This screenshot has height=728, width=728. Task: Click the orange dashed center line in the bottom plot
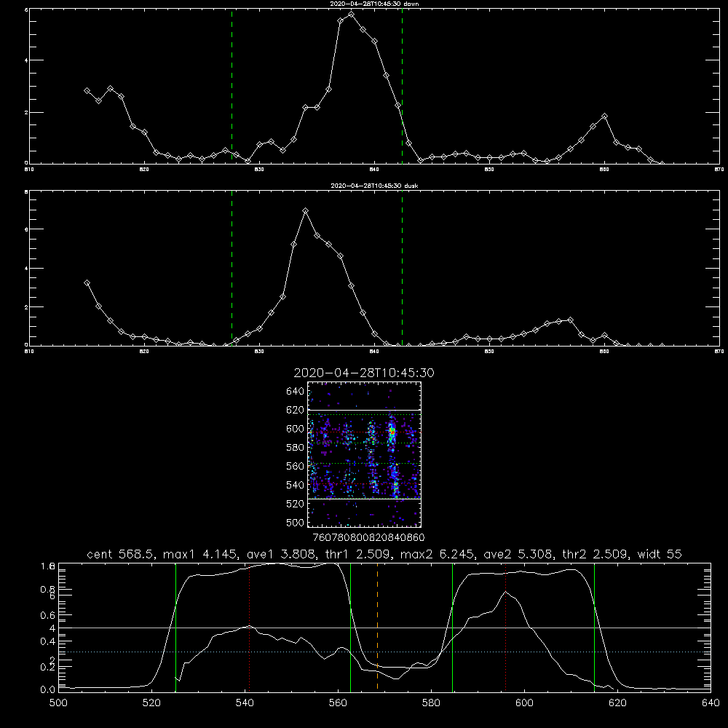coord(377,627)
